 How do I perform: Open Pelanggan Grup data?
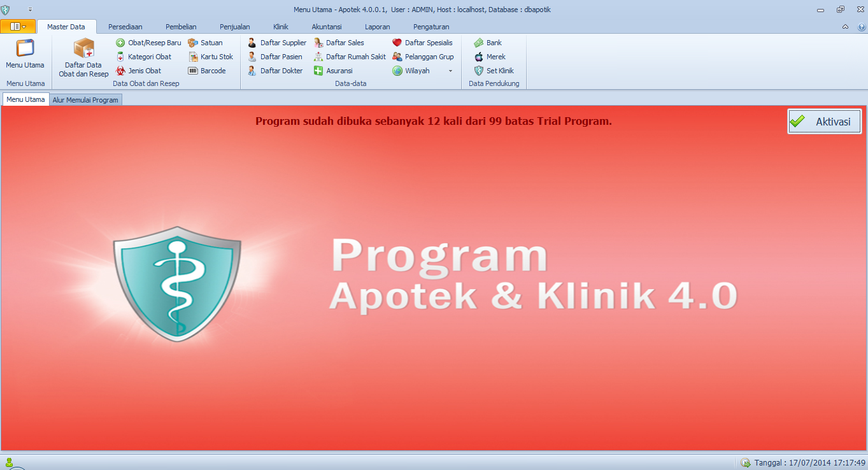coord(423,57)
